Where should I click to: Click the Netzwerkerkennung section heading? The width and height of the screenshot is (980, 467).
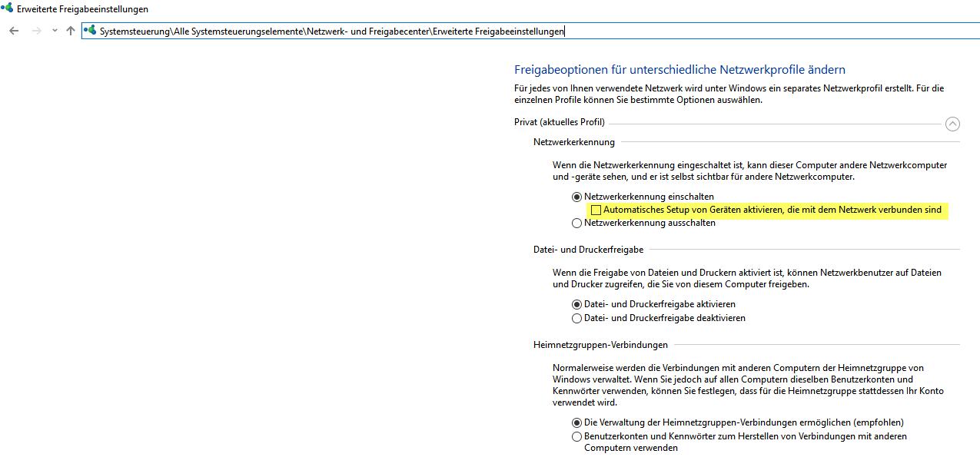pyautogui.click(x=574, y=142)
